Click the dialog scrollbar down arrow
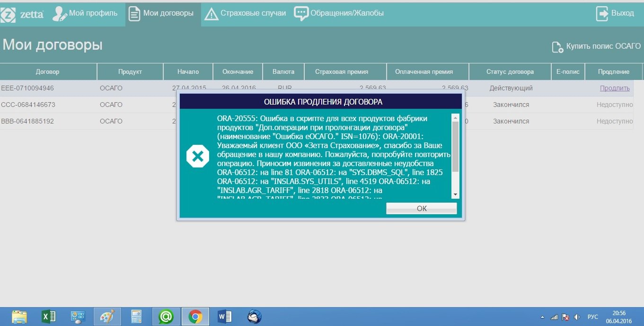The width and height of the screenshot is (644, 326). 455,194
